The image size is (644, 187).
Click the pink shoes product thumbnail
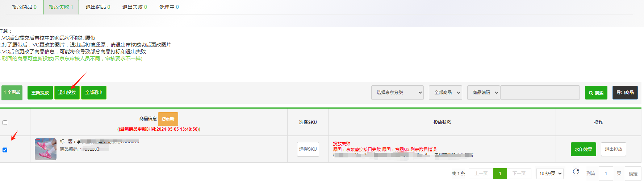pyautogui.click(x=46, y=149)
